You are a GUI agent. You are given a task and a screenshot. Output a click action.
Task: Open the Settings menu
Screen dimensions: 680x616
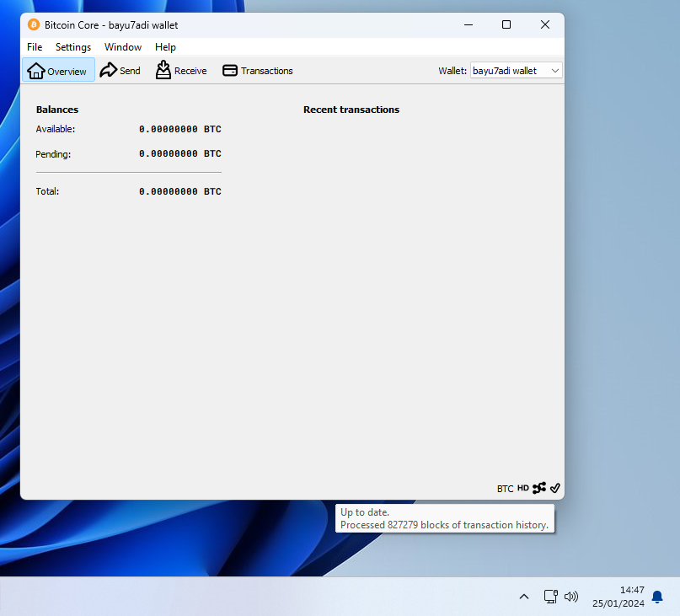[73, 47]
